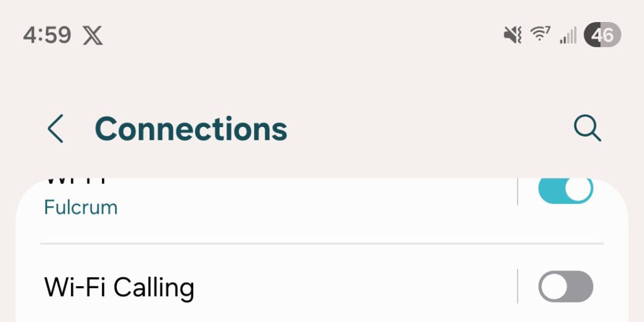Tap the horizontal line above Wi-Fi Calling

322,243
